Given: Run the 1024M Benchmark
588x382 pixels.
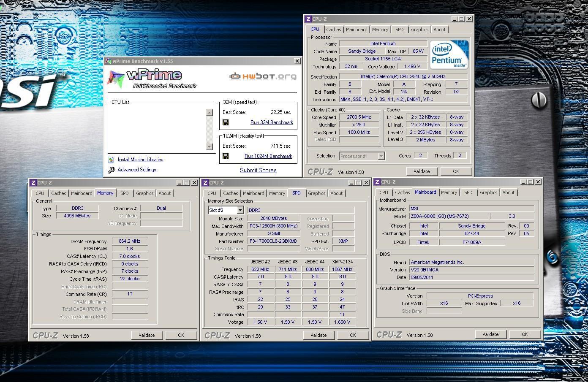Looking at the screenshot, I should [268, 156].
